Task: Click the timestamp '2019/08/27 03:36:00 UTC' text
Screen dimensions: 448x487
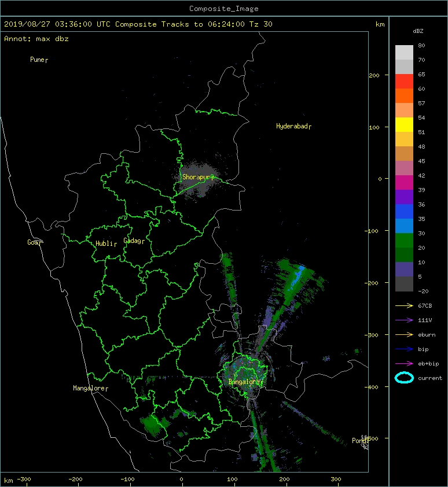Action: pyautogui.click(x=57, y=24)
